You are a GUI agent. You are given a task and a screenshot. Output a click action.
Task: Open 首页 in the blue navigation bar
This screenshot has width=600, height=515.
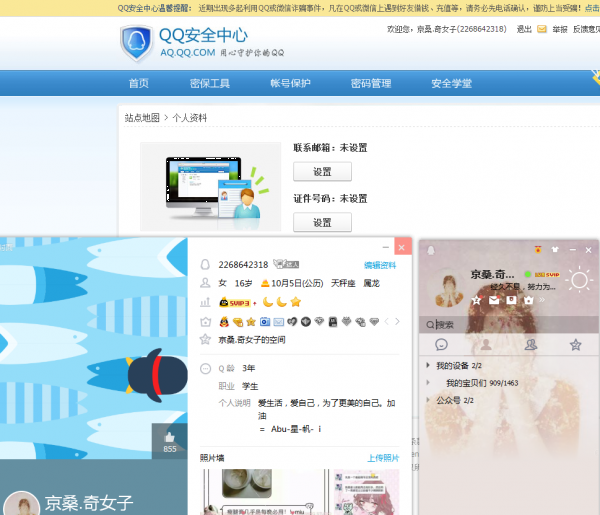tap(139, 83)
